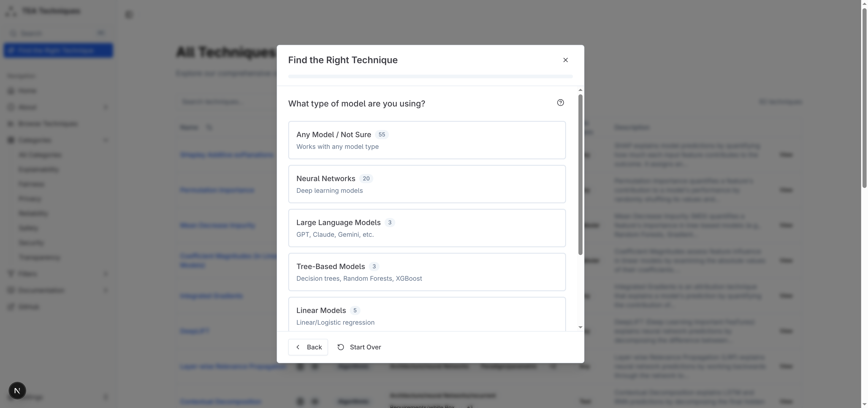
Task: Click the page scrollbar down arrow
Action: click(x=864, y=404)
